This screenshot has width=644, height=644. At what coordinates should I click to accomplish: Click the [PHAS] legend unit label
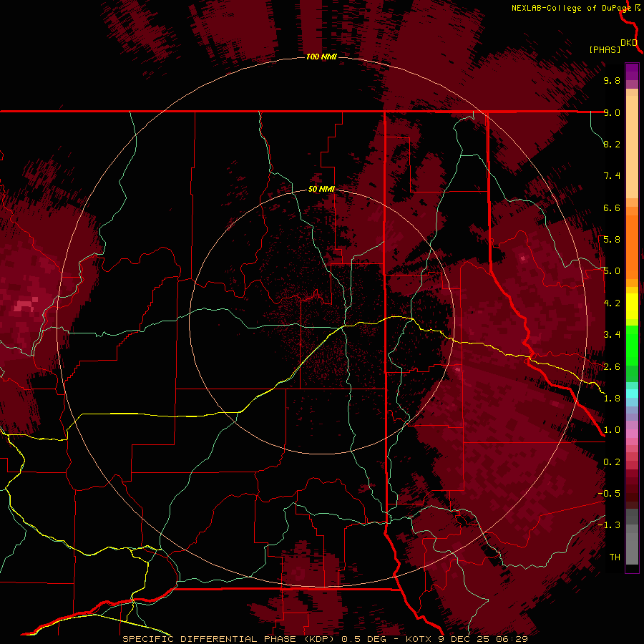coord(605,49)
